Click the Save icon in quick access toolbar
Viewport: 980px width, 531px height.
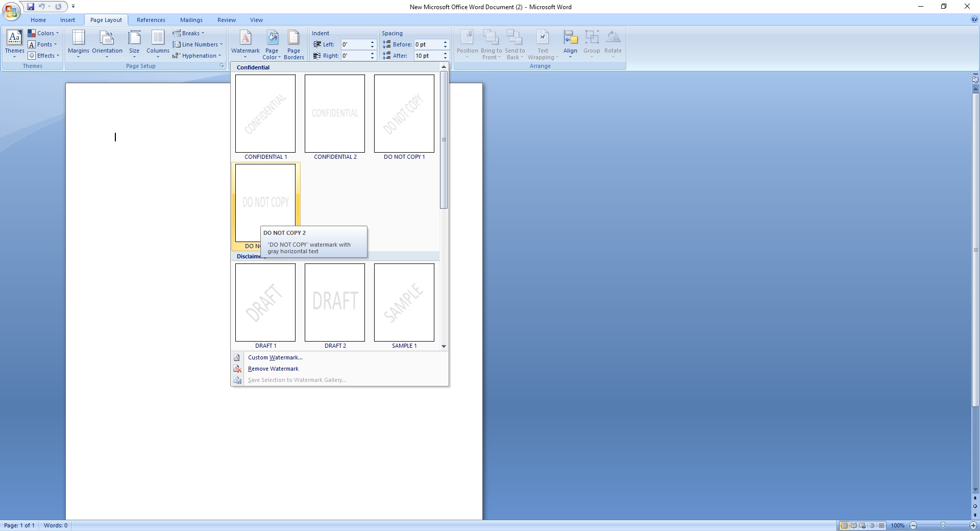pos(31,7)
